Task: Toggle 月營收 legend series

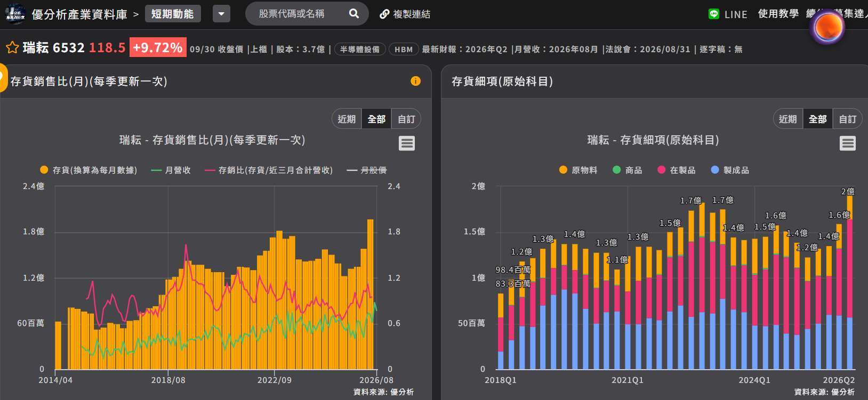Action: coord(171,170)
